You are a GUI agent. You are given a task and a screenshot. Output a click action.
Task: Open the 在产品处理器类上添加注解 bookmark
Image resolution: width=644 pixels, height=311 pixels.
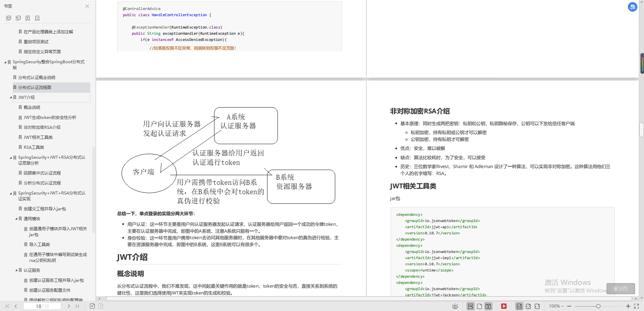coord(48,32)
